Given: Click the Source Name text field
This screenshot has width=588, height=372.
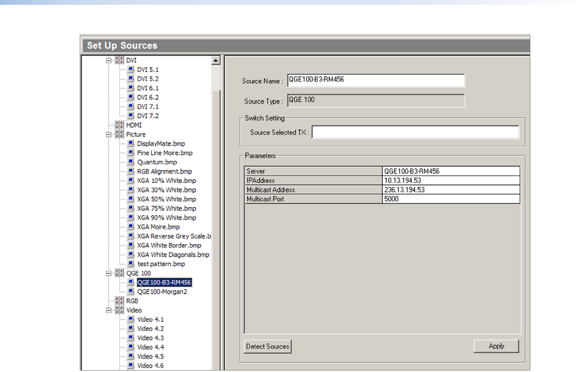Looking at the screenshot, I should pyautogui.click(x=375, y=81).
